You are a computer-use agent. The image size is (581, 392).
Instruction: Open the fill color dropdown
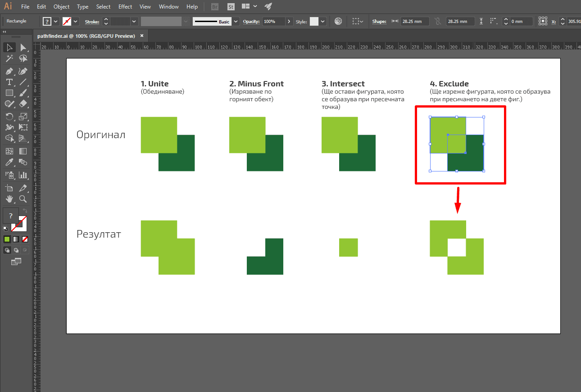coord(56,21)
